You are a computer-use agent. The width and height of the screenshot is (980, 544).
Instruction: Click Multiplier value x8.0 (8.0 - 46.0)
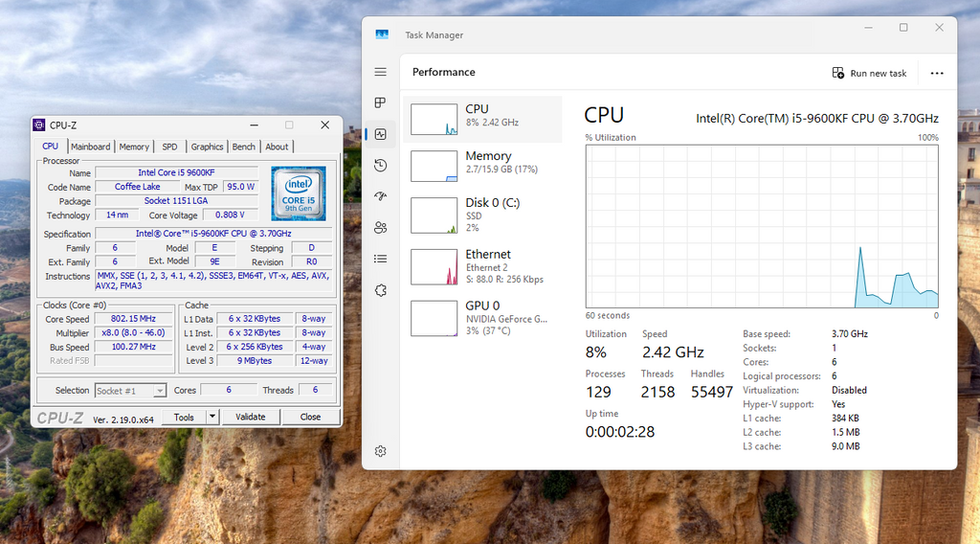click(133, 332)
